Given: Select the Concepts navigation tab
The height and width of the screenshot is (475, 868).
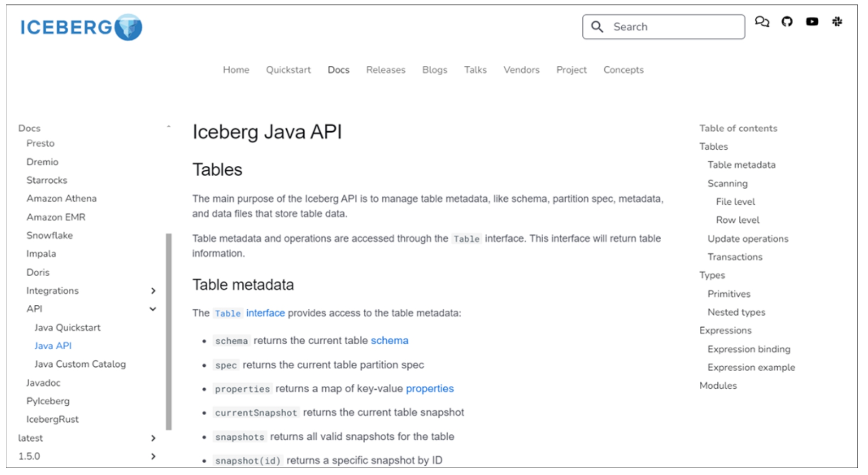Looking at the screenshot, I should click(x=623, y=70).
